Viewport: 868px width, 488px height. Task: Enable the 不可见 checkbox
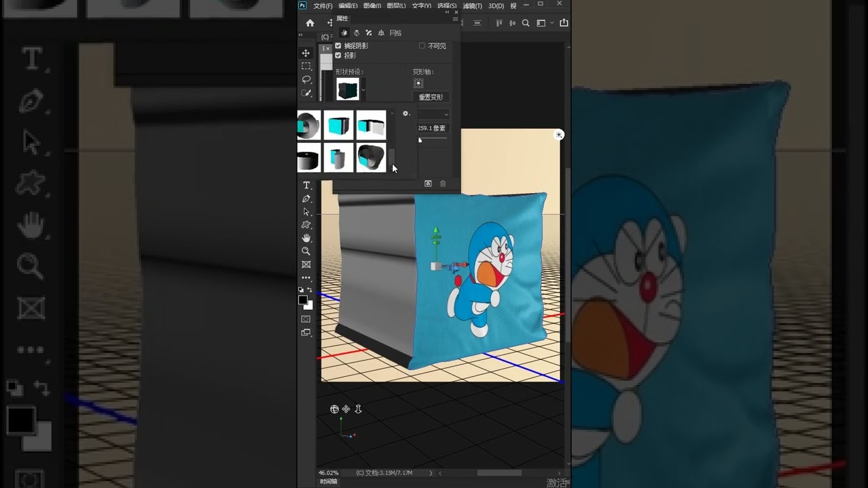point(422,46)
